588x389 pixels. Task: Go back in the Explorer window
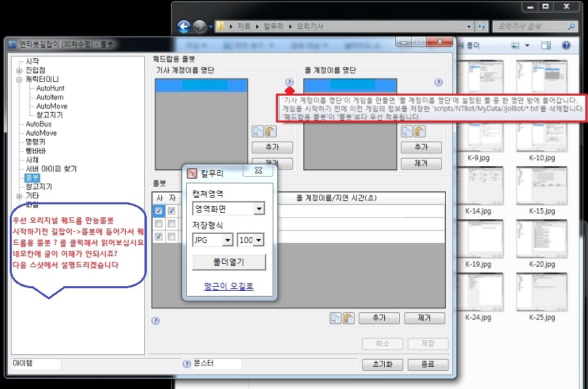[x=184, y=27]
